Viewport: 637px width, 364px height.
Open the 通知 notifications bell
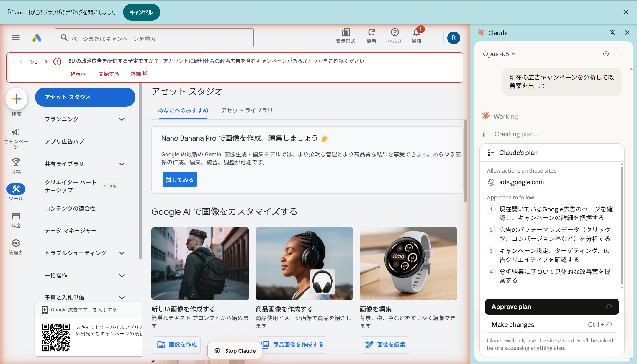(x=416, y=32)
